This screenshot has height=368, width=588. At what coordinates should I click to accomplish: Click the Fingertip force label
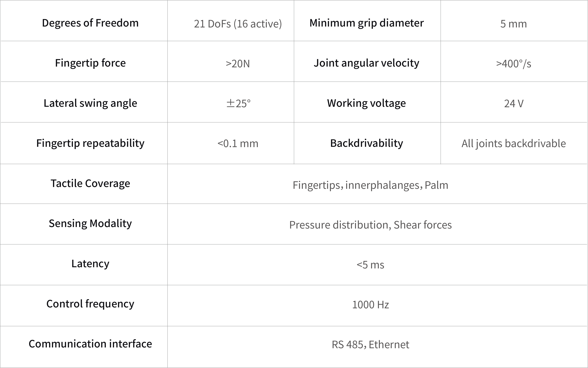coord(90,63)
